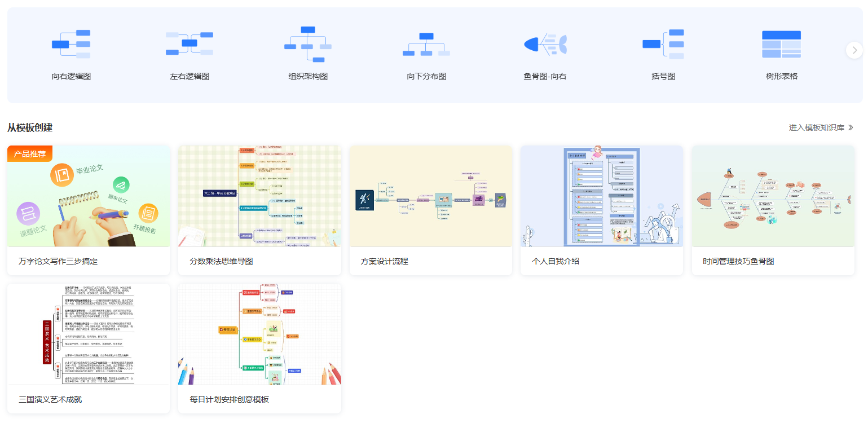Open the 每日计划安排创意模板 template
The image size is (868, 423).
[259, 334]
